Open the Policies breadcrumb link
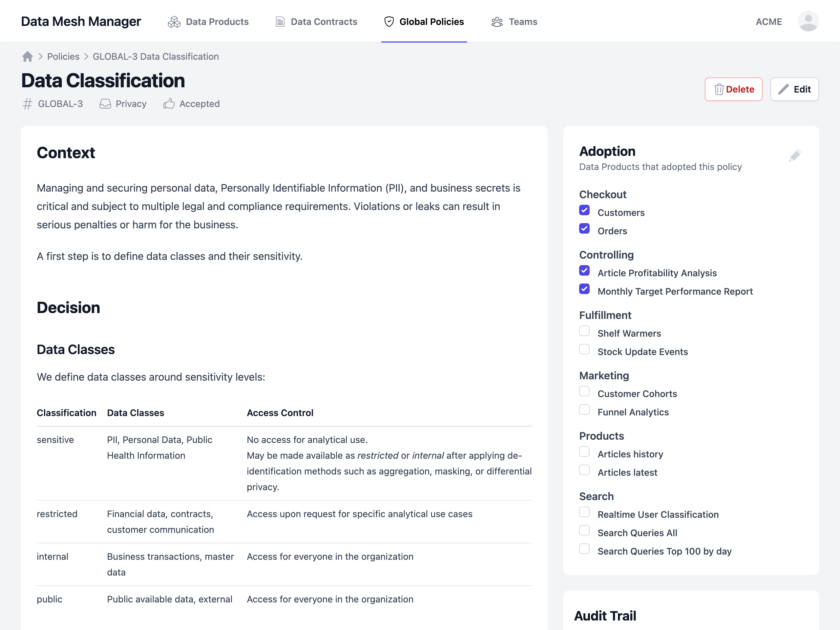The image size is (840, 630). (63, 56)
